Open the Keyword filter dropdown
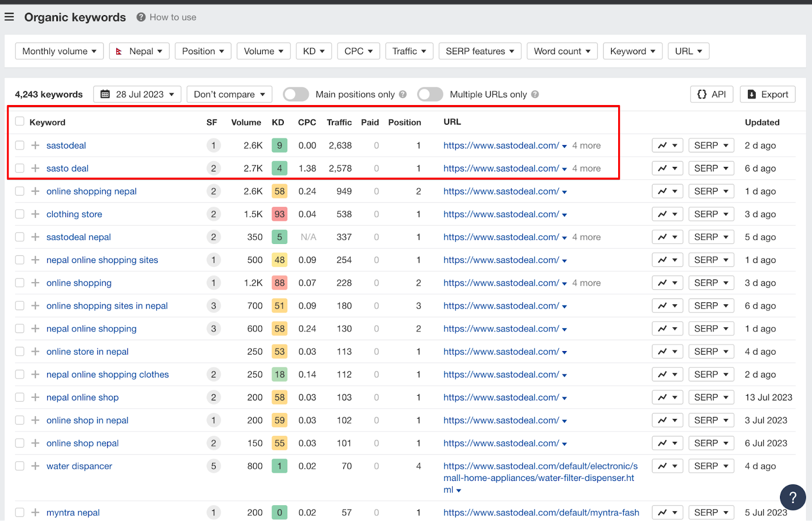This screenshot has height=521, width=812. (x=632, y=51)
